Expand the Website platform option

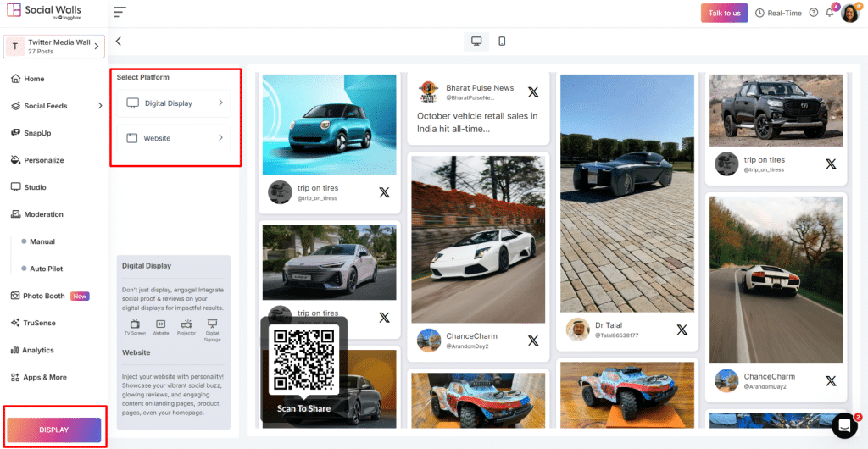[174, 138]
